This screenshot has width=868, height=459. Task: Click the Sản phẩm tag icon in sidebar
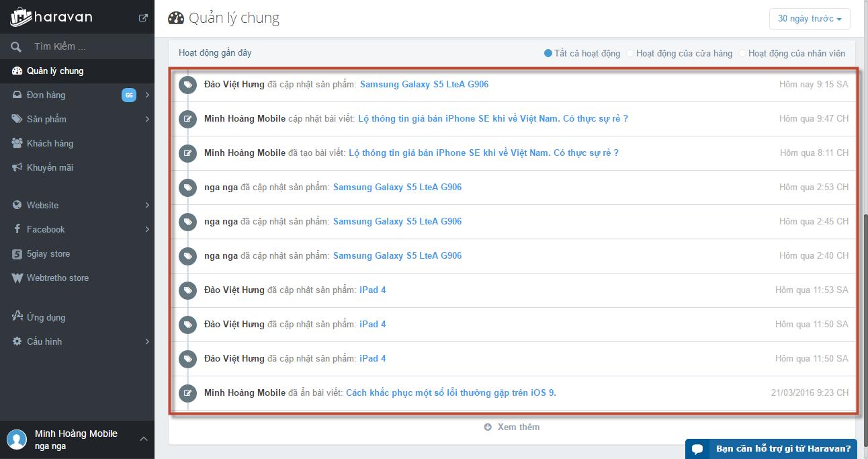point(17,119)
